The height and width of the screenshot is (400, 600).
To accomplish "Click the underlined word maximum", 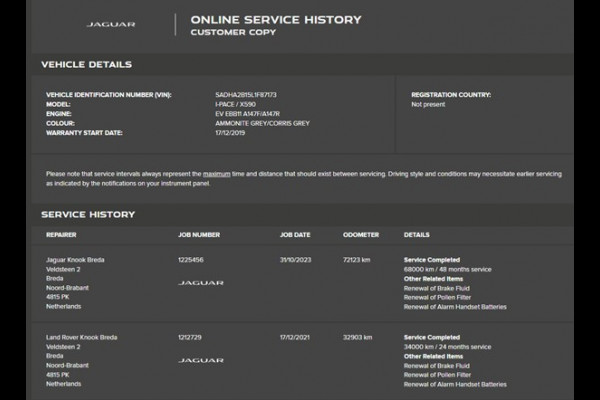I will click(x=217, y=174).
